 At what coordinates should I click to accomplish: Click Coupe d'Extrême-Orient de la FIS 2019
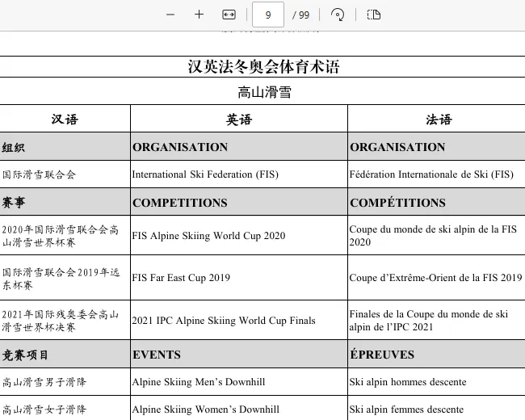[437, 278]
